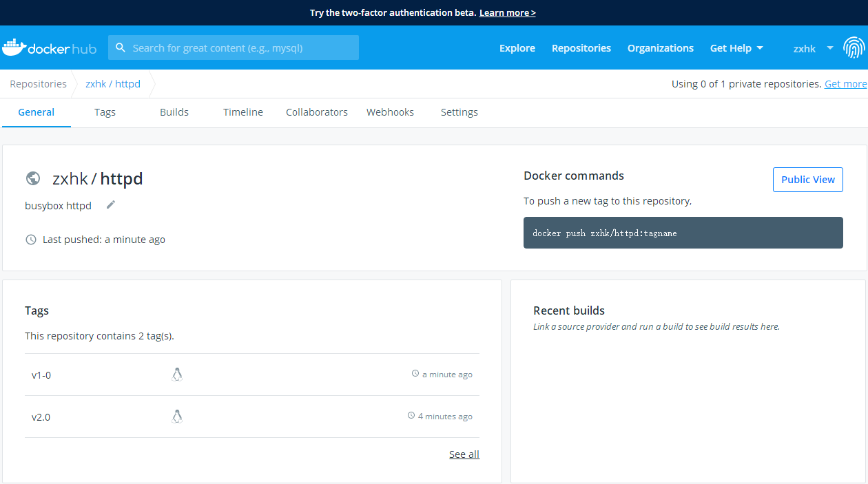The width and height of the screenshot is (868, 484).
Task: Click the Last pushed a minute ago text
Action: [104, 240]
